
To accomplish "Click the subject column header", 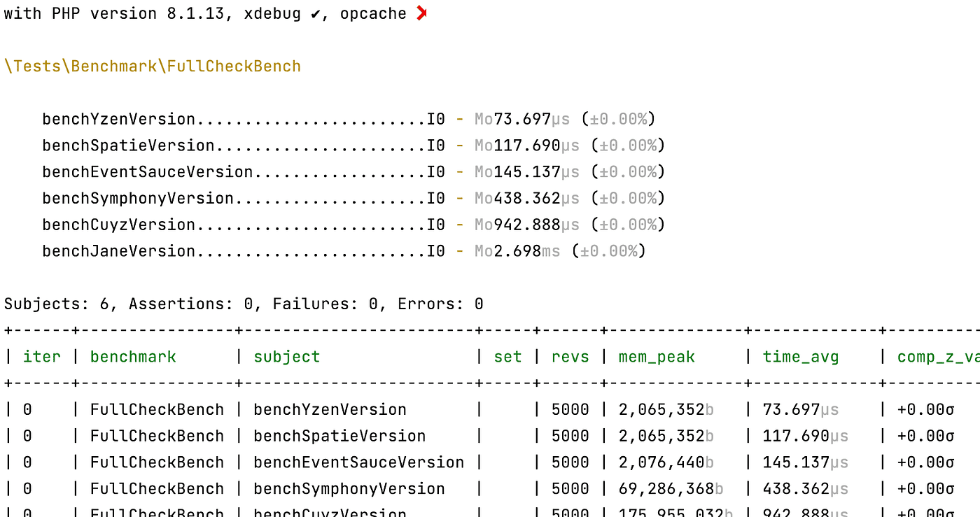I will tap(287, 357).
